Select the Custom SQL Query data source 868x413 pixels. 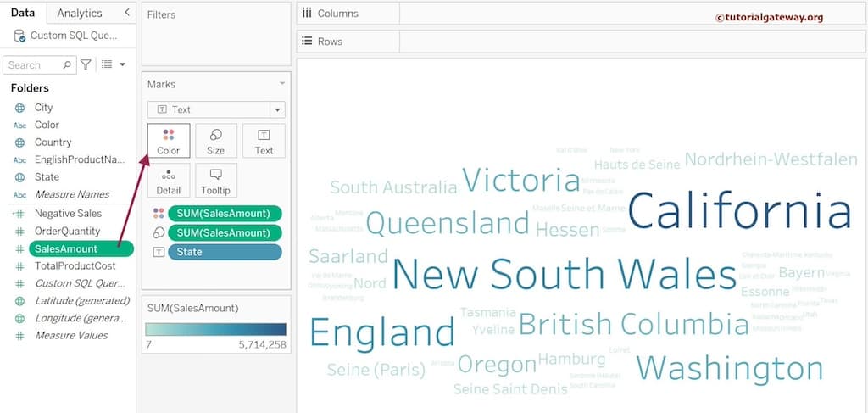[74, 36]
